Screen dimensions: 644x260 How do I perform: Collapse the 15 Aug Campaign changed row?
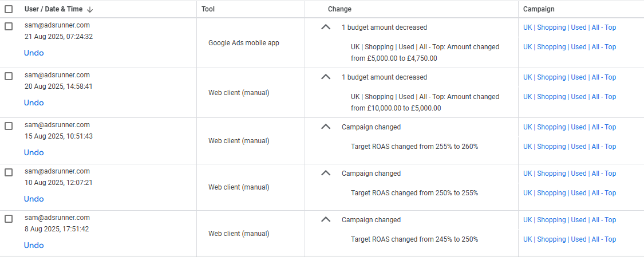click(x=326, y=127)
